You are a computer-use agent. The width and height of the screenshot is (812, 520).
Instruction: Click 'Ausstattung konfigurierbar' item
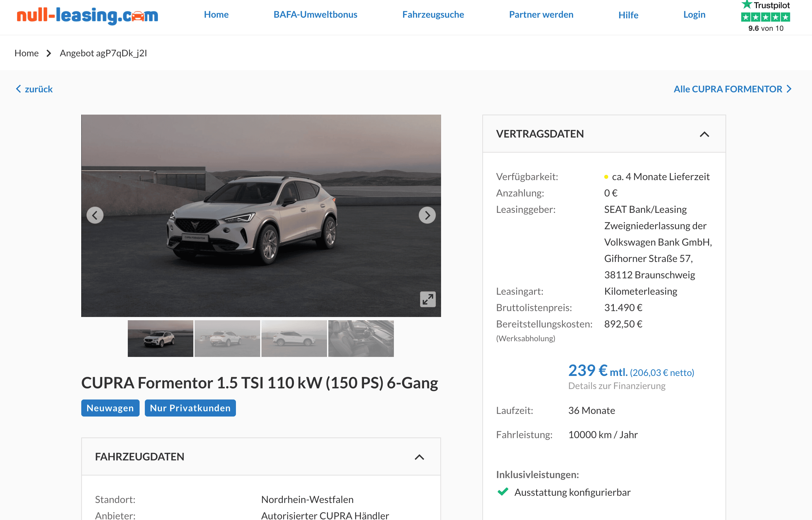(x=572, y=492)
